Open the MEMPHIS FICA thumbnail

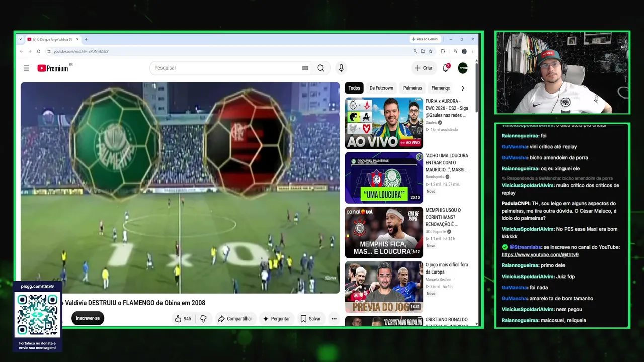coord(384,232)
